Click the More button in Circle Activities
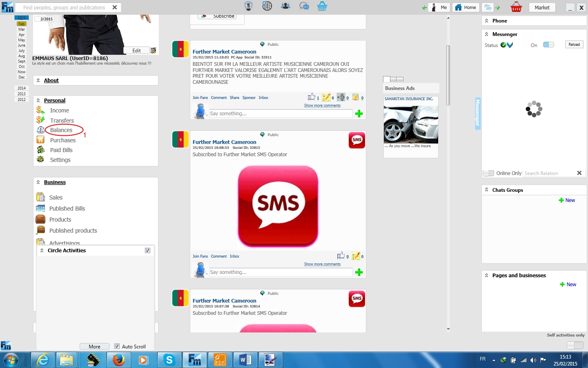Screen dimensions: 588x368 (x=94, y=346)
